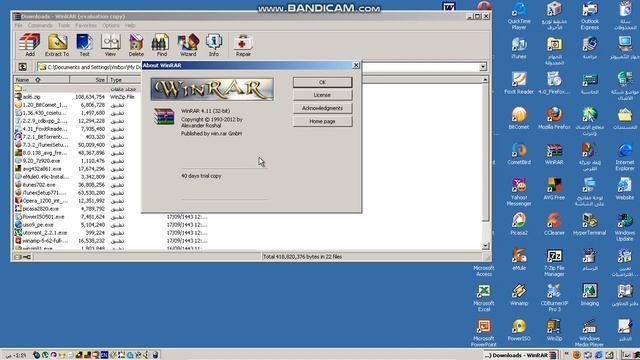Open Yahoo! Messenger desktop icon

[519, 192]
